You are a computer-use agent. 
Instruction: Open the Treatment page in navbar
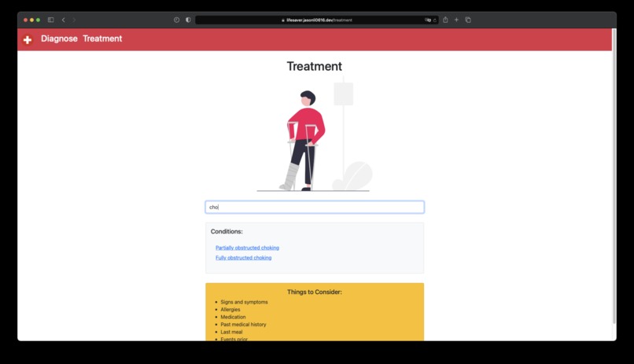tap(102, 39)
